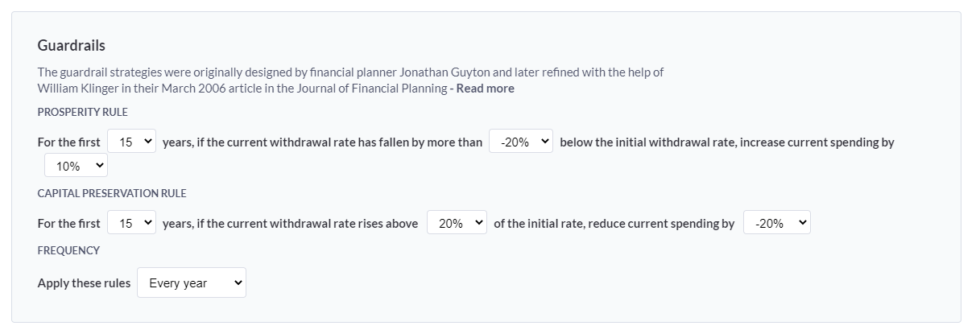Screen dimensions: 980x334
Task: Open the -20% fallen-by threshold dropdown
Action: click(521, 142)
